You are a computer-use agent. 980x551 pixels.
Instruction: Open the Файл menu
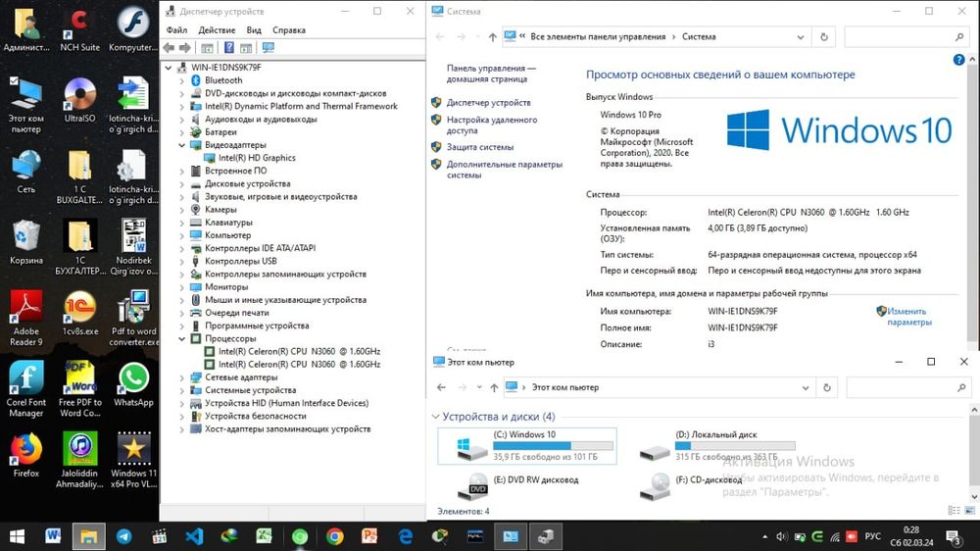[176, 30]
